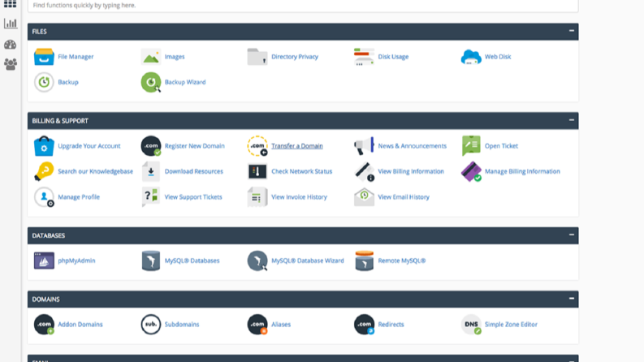Open the Backup Wizard link

[x=185, y=82]
